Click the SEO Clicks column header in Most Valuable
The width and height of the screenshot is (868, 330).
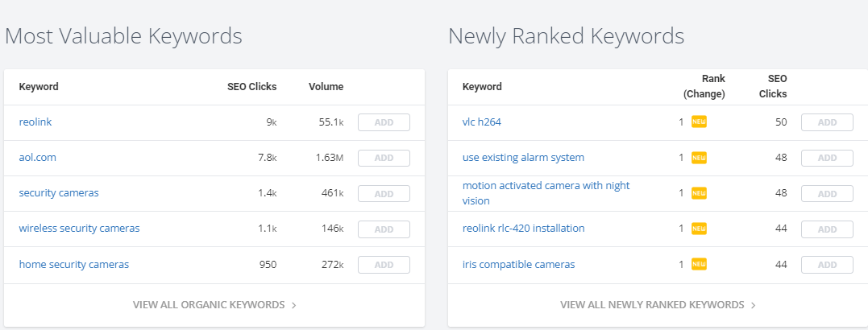252,87
